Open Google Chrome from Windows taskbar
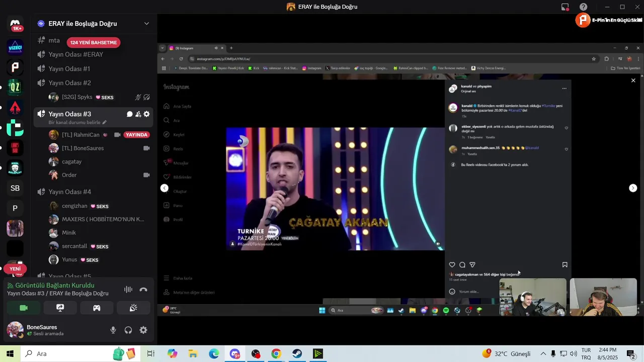 pyautogui.click(x=276, y=353)
